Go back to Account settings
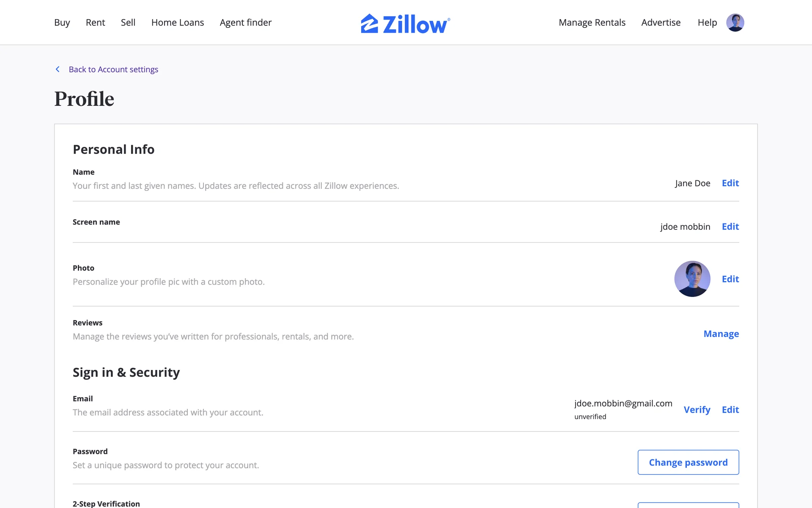The width and height of the screenshot is (812, 508). (113, 69)
